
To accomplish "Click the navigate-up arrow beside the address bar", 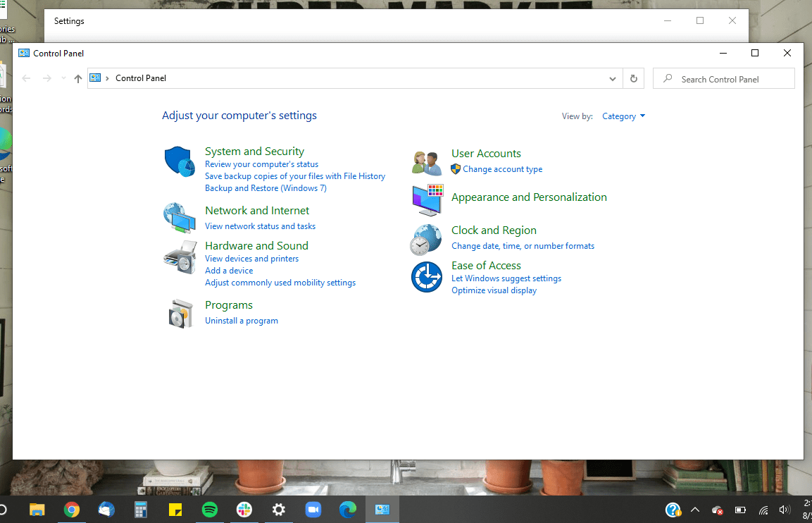I will (x=77, y=78).
